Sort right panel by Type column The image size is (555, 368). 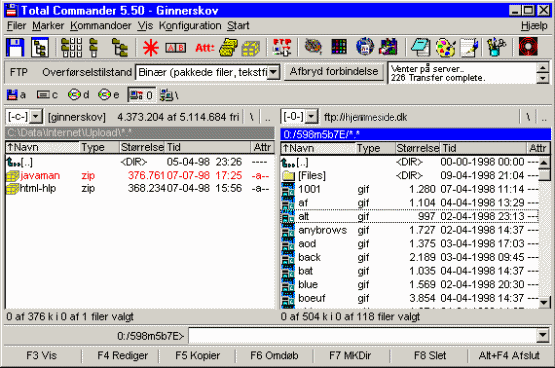pos(375,148)
